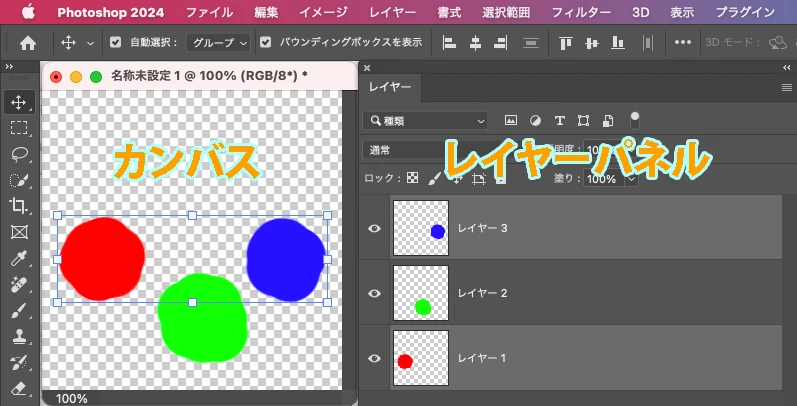The height and width of the screenshot is (406, 797).
Task: Open the Move tool preset picker arrow
Action: pyautogui.click(x=90, y=44)
